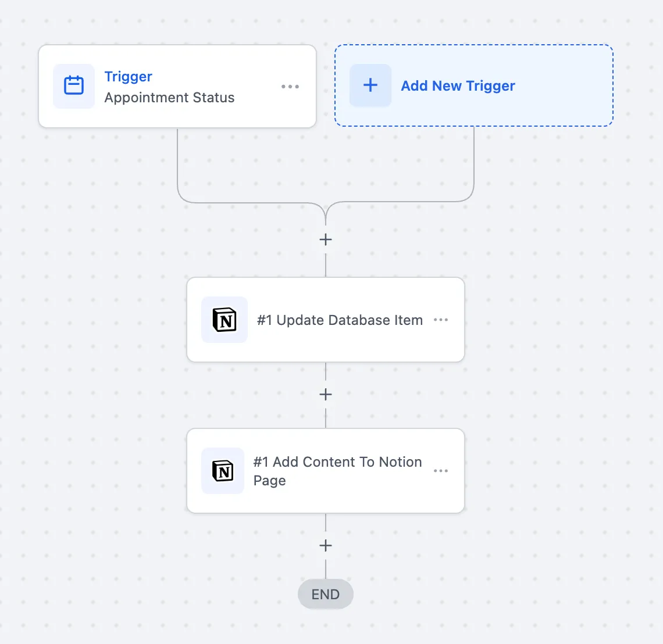Click the Notion icon beside Update Database Item
Screen dimensions: 663x644
[224, 320]
